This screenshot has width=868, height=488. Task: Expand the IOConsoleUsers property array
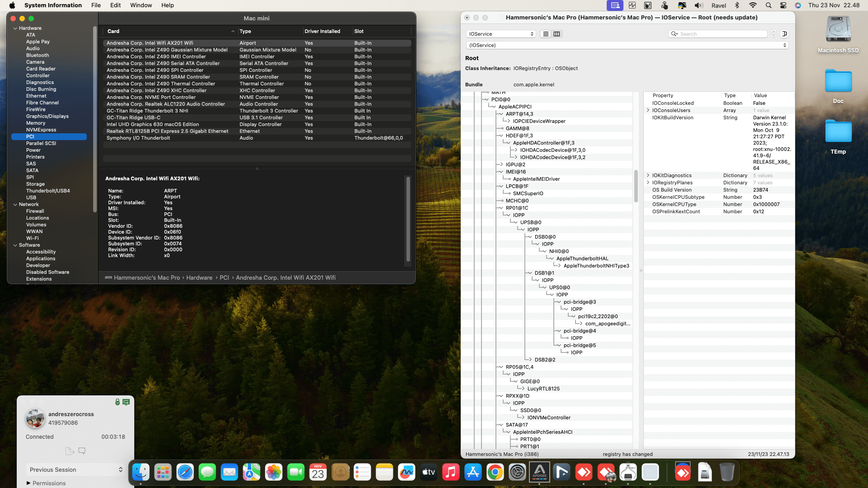pos(648,110)
